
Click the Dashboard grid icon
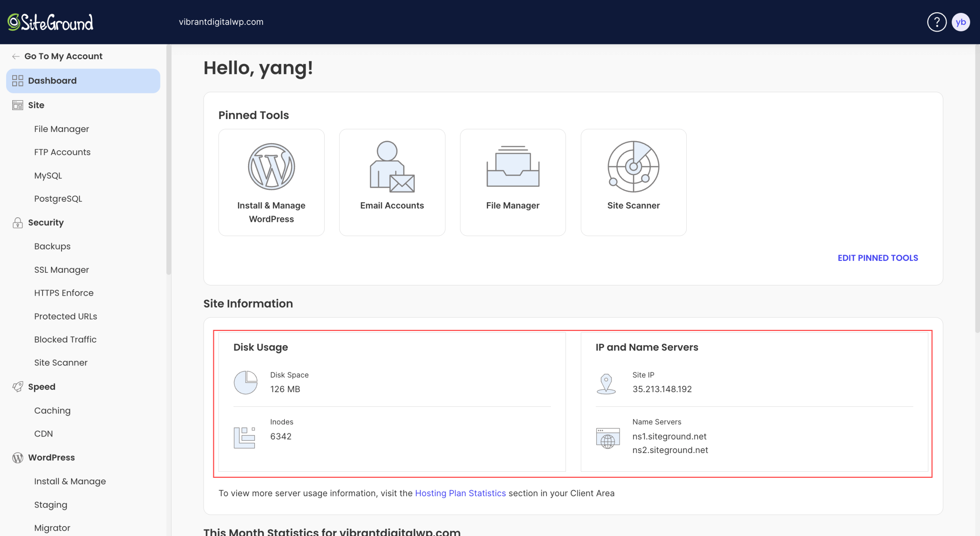pyautogui.click(x=18, y=81)
